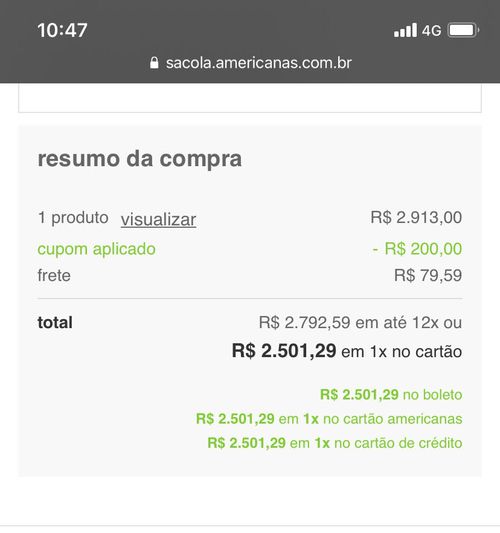Tap the padlock icon in address bar
Image resolution: width=500 pixels, height=533 pixels.
pos(154,63)
